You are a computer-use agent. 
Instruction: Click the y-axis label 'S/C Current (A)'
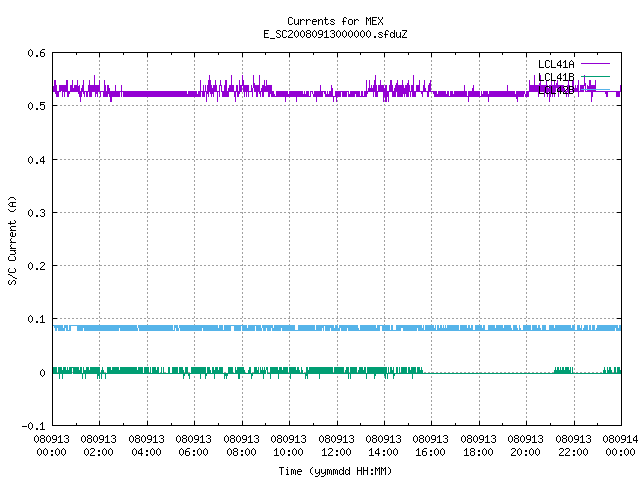pyautogui.click(x=13, y=240)
